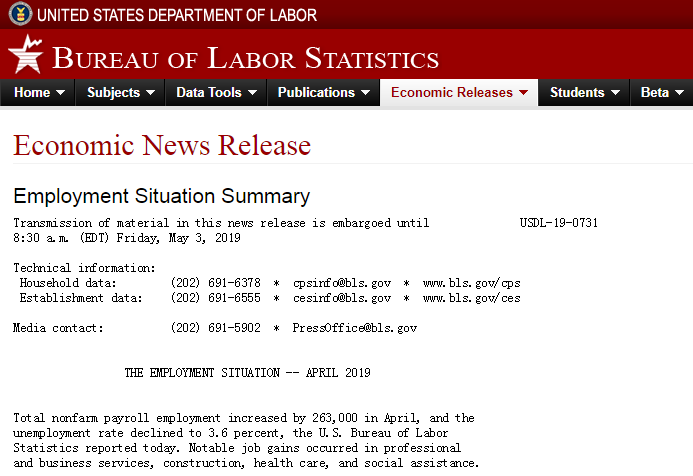Viewport: 693px width, 476px height.
Task: Open the Subjects menu
Action: point(121,92)
